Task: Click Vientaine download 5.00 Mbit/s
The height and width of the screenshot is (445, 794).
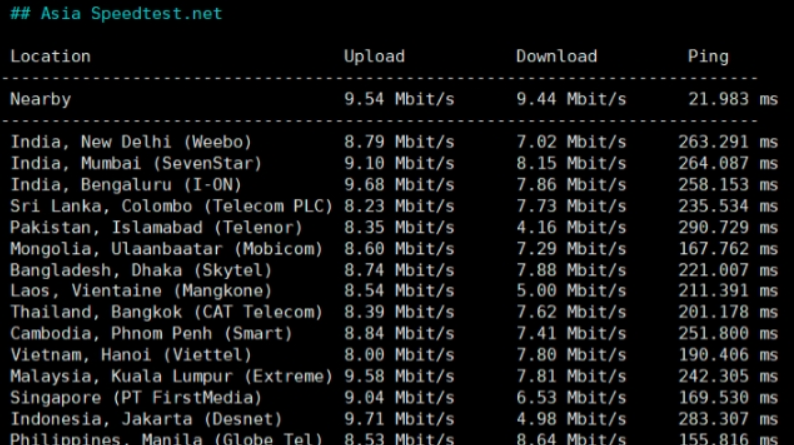Action: click(x=571, y=291)
